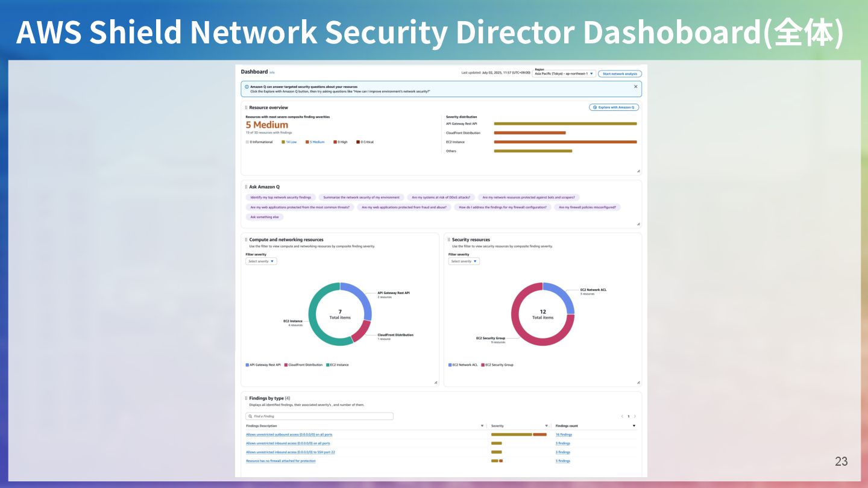Sort by Severity column arrow
The height and width of the screenshot is (488, 868).
(x=546, y=426)
